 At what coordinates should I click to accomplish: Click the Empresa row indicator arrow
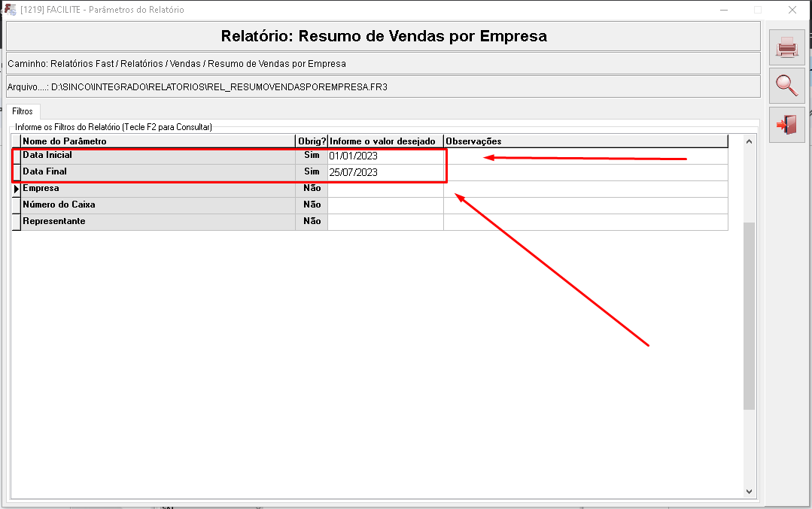pyautogui.click(x=17, y=189)
